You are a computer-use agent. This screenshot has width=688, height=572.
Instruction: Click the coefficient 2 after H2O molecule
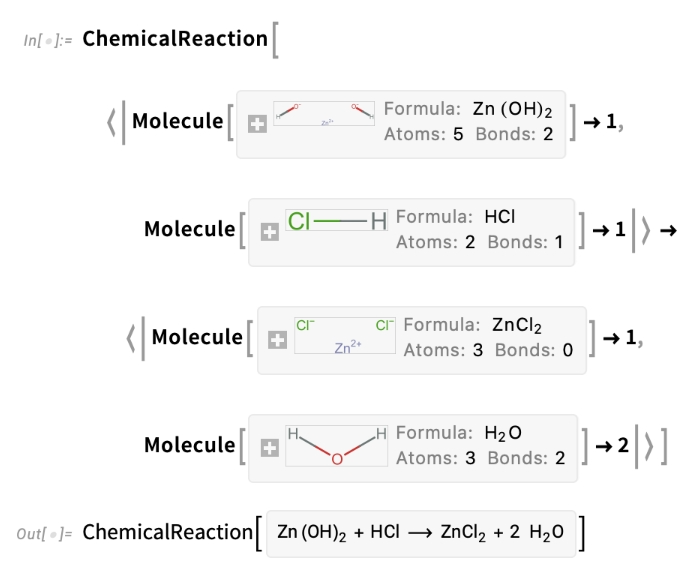(x=623, y=446)
